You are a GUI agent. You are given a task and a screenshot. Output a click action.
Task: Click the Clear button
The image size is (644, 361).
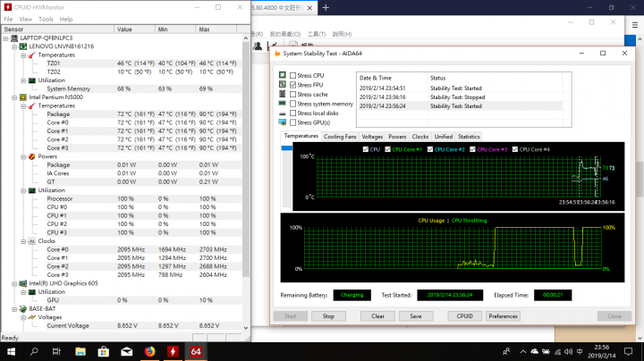tap(377, 316)
